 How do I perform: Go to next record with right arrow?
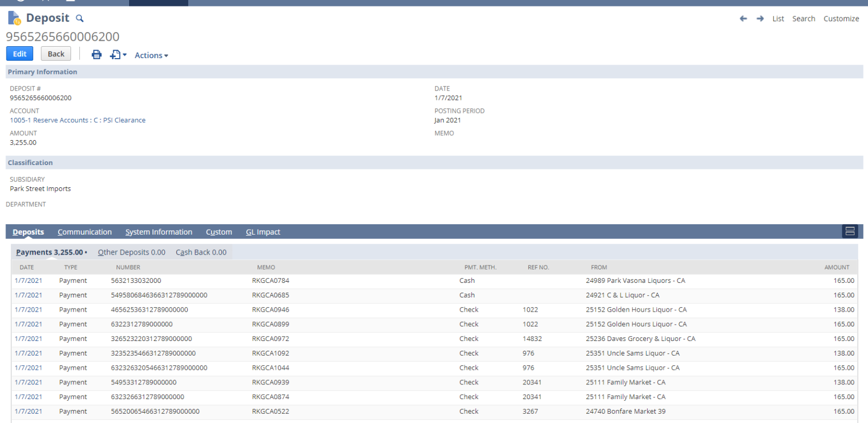(760, 18)
